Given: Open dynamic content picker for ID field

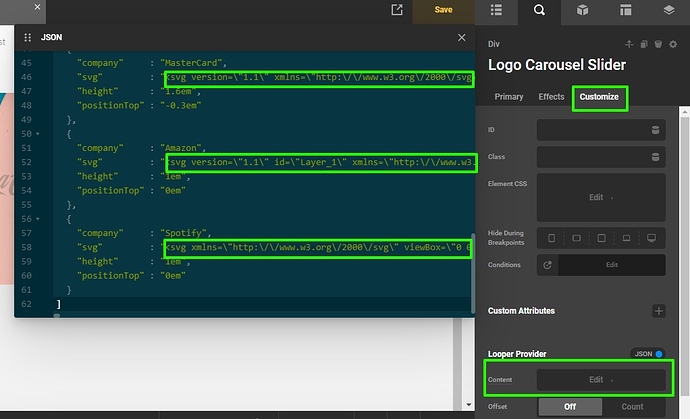Looking at the screenshot, I should 655,130.
